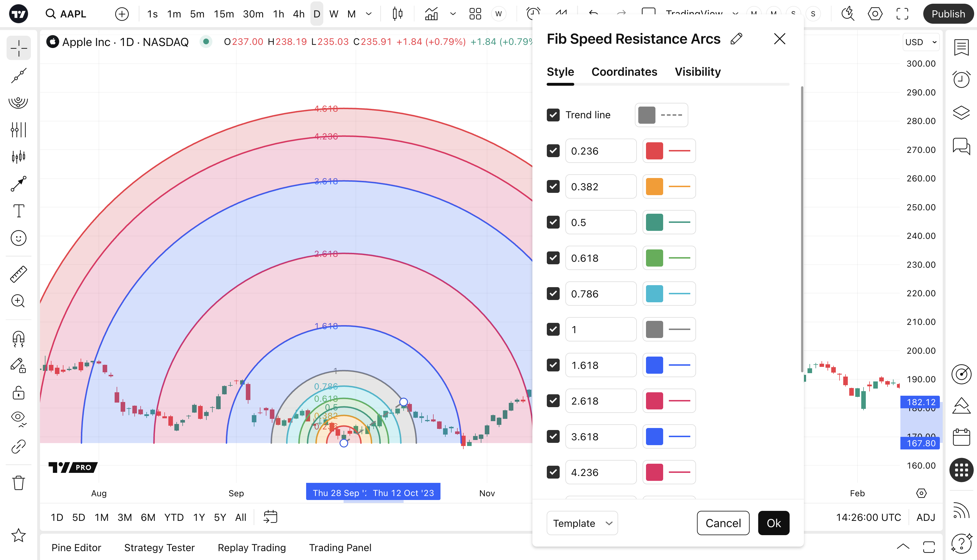
Task: Switch to the Coordinates tab
Action: 624,72
